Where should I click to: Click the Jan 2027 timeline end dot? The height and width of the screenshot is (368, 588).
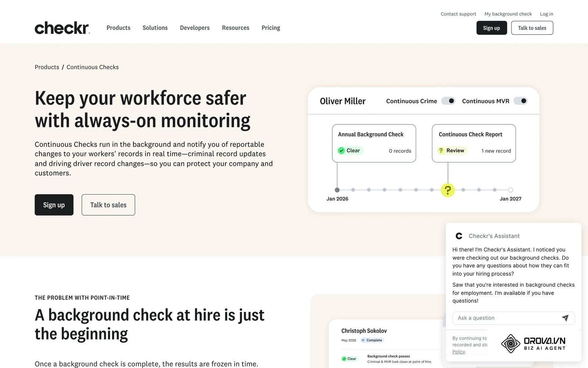[x=510, y=190]
